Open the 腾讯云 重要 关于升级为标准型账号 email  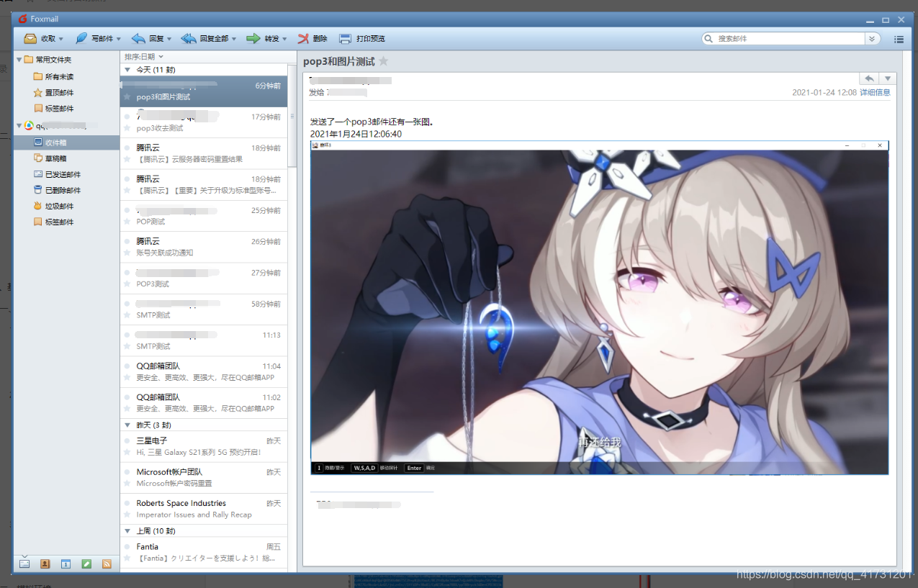point(204,185)
